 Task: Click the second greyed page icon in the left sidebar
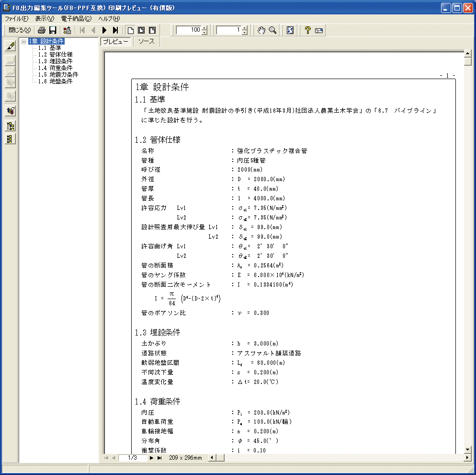click(x=11, y=72)
